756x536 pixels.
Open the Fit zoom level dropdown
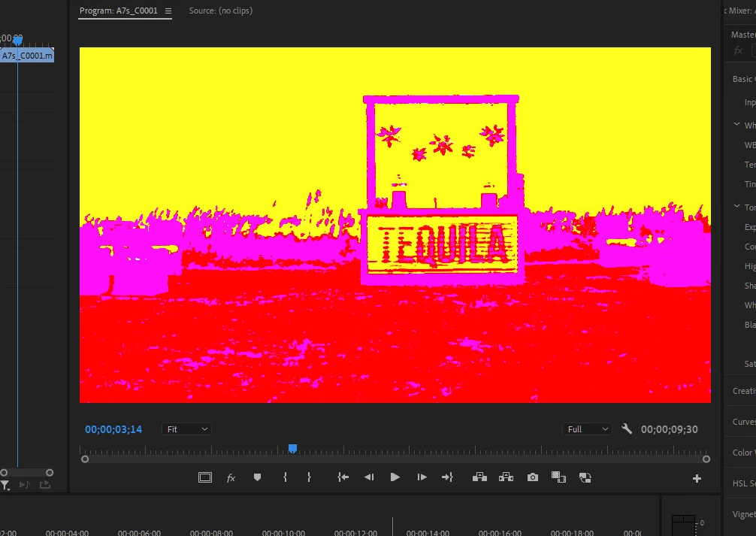click(186, 429)
